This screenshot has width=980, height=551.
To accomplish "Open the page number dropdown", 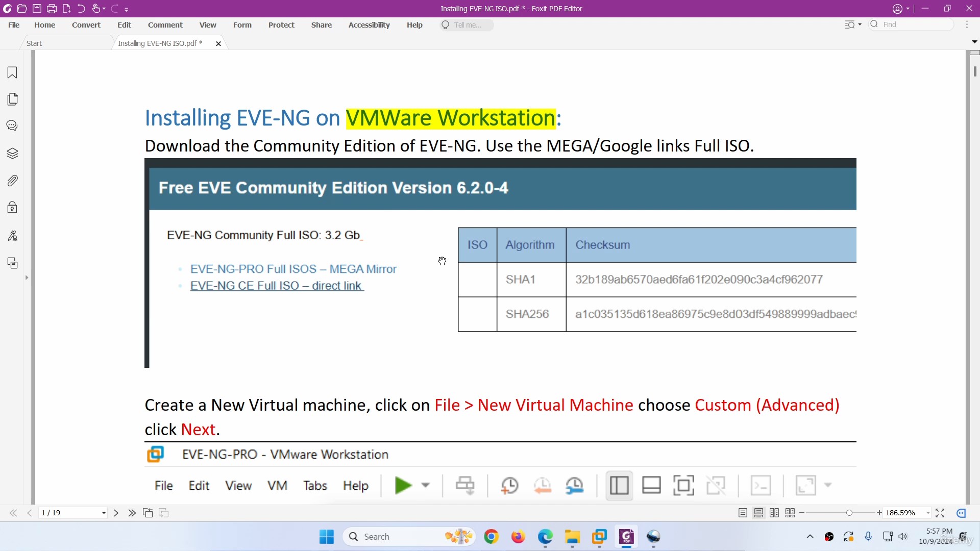I will tap(104, 513).
